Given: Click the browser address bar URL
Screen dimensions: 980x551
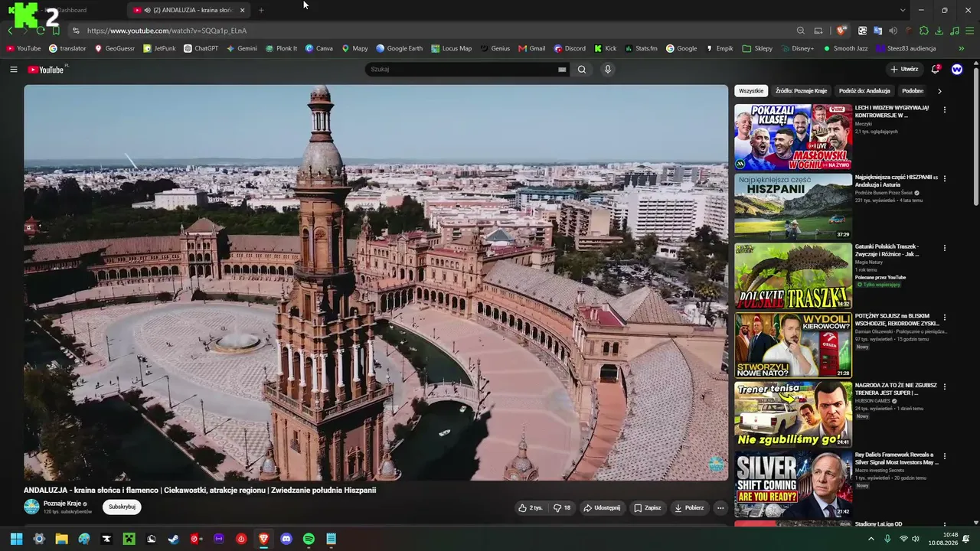Looking at the screenshot, I should pyautogui.click(x=167, y=31).
